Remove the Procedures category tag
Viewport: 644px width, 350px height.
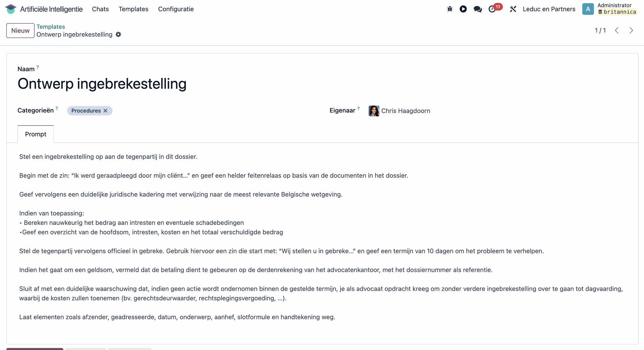tap(106, 111)
